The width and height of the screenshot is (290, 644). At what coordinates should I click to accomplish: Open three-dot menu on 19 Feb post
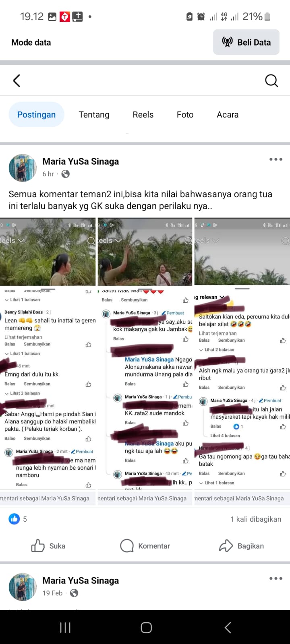tap(276, 578)
